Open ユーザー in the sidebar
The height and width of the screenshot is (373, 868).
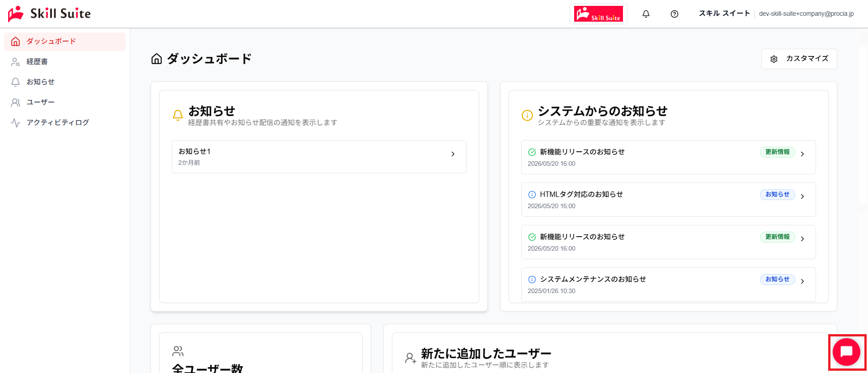click(x=65, y=103)
